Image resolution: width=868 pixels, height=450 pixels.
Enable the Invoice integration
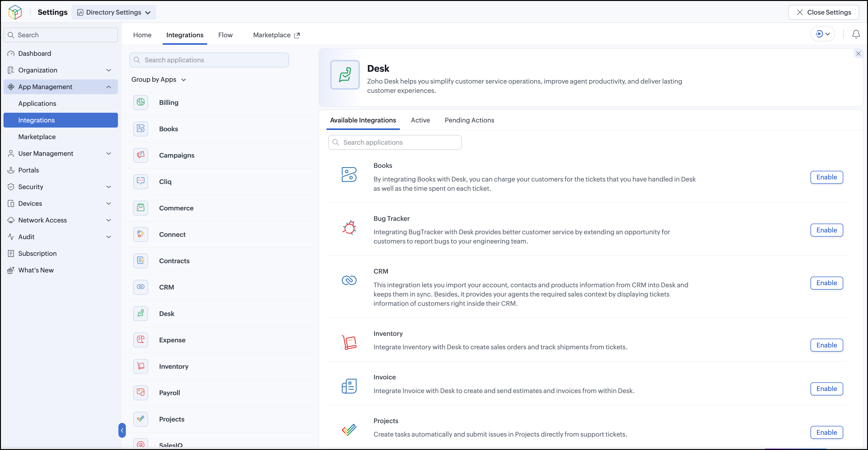point(827,389)
